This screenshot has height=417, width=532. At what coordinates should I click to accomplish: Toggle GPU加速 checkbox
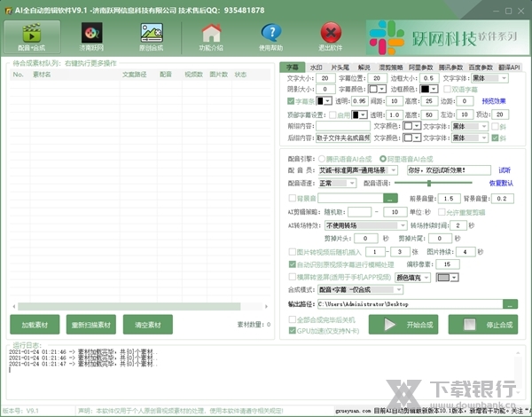click(292, 330)
